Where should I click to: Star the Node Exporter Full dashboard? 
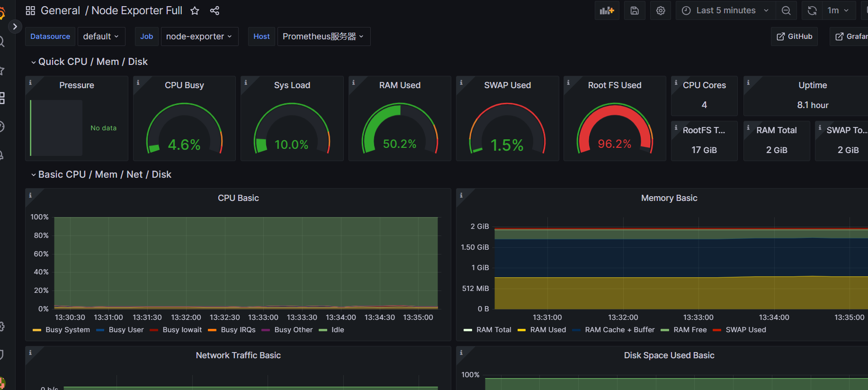pos(195,11)
